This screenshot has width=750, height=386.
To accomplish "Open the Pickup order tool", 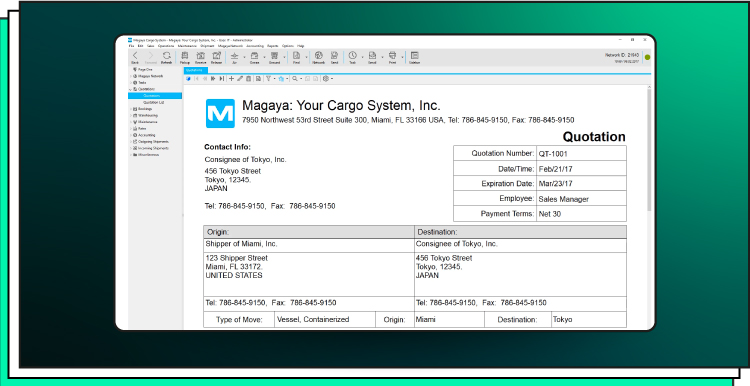I will click(x=185, y=55).
